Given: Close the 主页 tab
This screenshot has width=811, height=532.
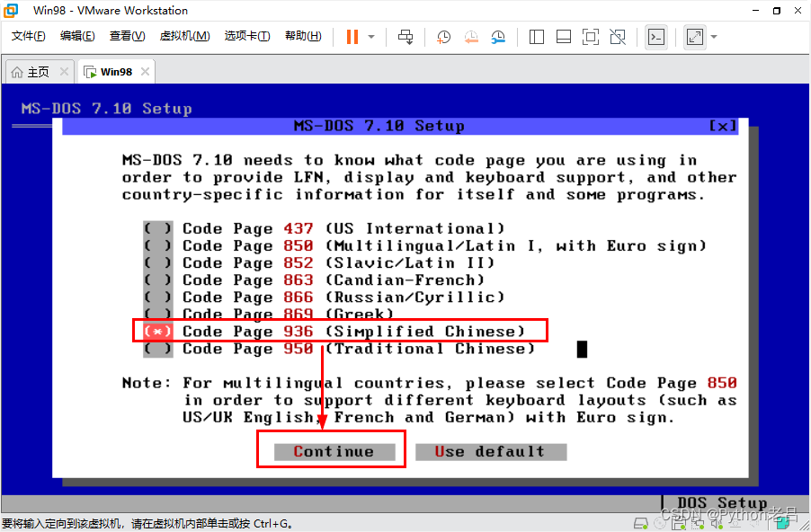Looking at the screenshot, I should click(x=64, y=71).
